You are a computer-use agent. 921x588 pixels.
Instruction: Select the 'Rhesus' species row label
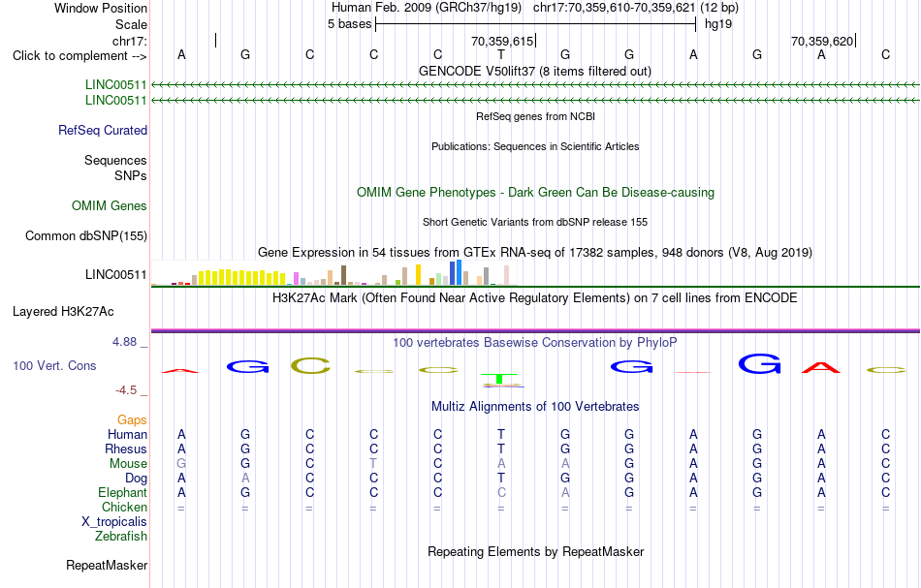[x=126, y=449]
